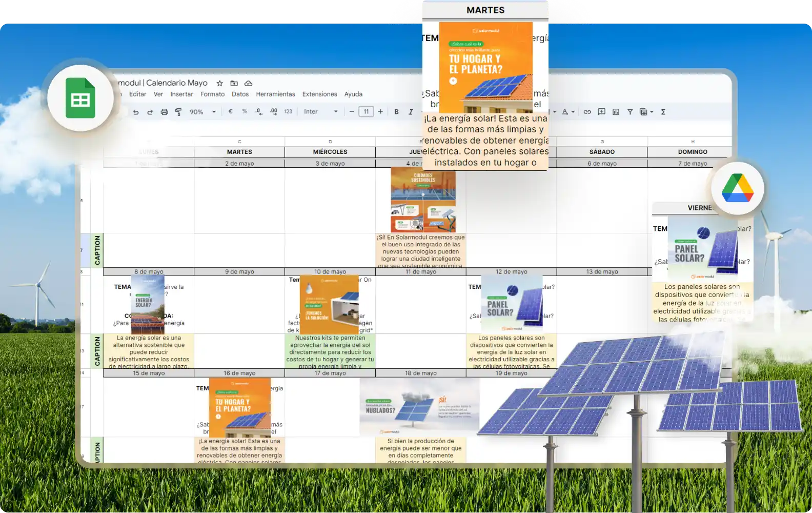812x513 pixels.
Task: Toggle bold formatting
Action: click(396, 112)
